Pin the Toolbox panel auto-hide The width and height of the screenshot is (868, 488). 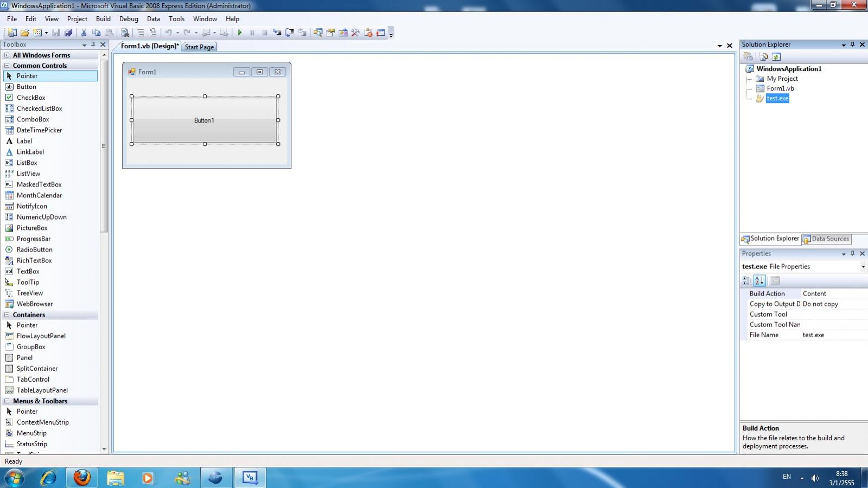(x=93, y=44)
